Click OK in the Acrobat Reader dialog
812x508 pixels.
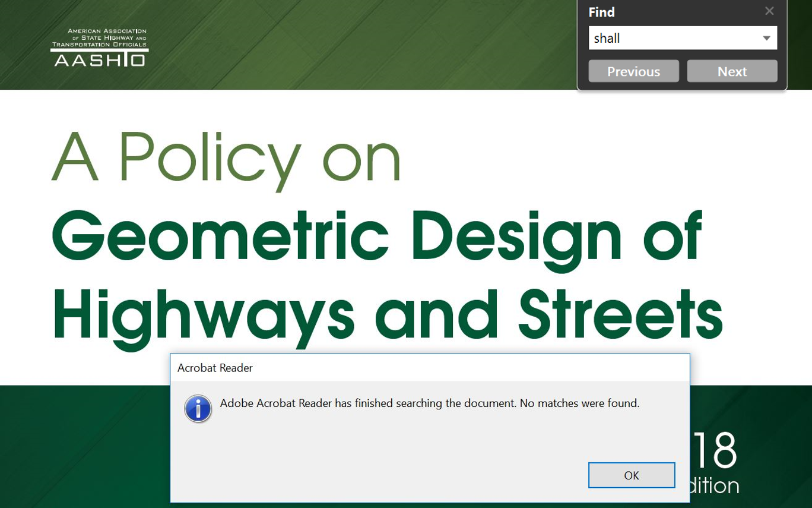632,475
